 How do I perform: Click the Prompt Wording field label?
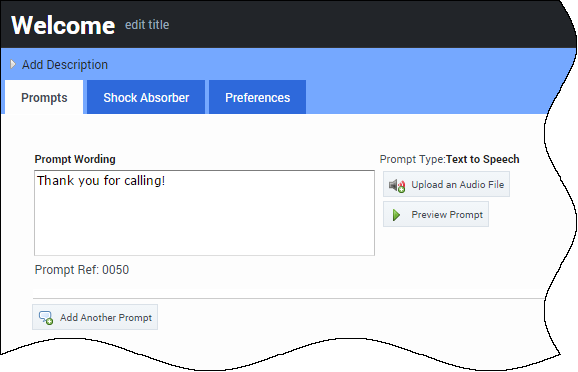(75, 159)
